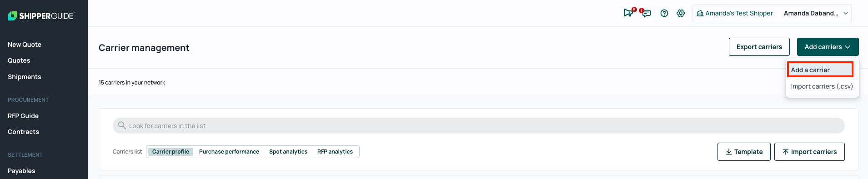
Task: Click the company building icon
Action: (700, 13)
